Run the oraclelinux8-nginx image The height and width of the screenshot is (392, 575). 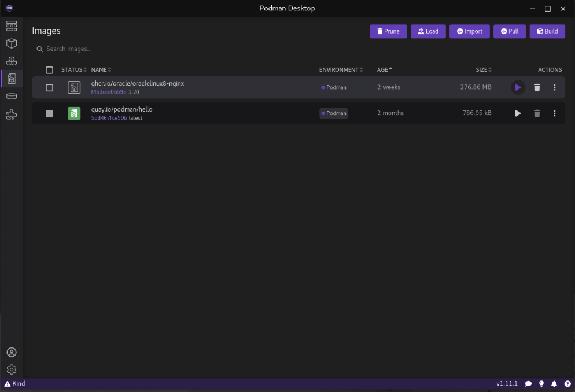[x=518, y=87]
